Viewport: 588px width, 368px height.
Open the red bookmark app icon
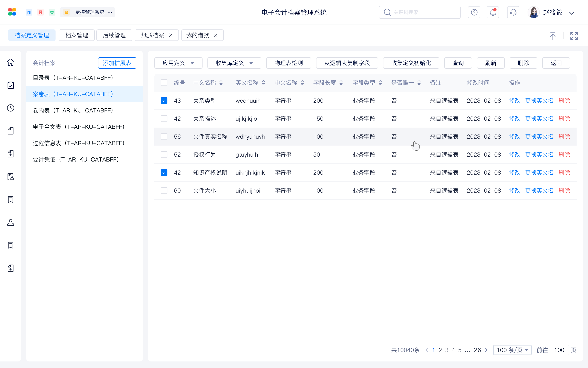tap(40, 12)
